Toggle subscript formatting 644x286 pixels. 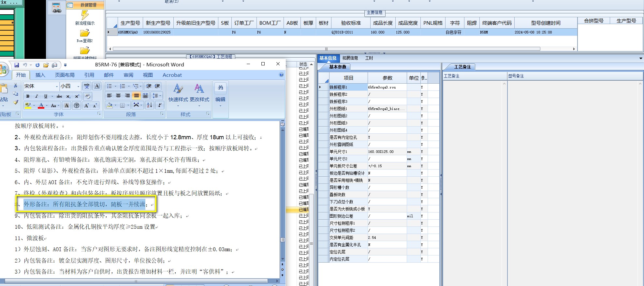(x=68, y=96)
